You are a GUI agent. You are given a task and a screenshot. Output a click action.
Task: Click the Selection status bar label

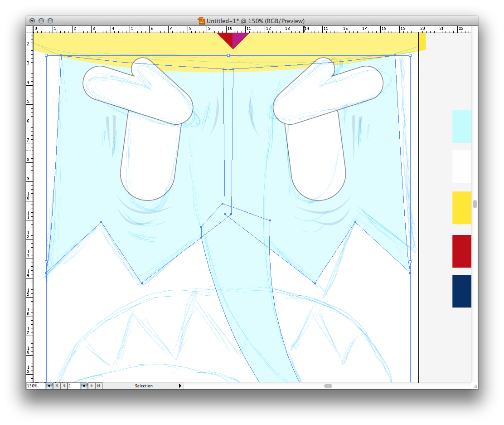tap(144, 386)
